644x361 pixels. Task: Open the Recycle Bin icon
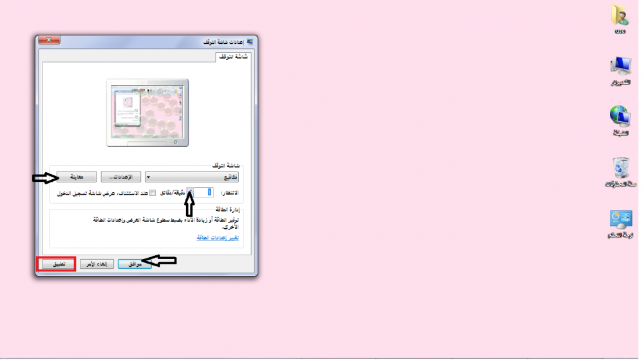[621, 170]
